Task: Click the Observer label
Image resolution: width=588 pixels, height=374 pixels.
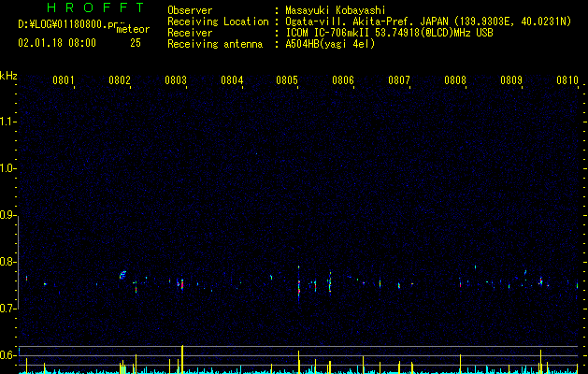Action: click(x=190, y=10)
